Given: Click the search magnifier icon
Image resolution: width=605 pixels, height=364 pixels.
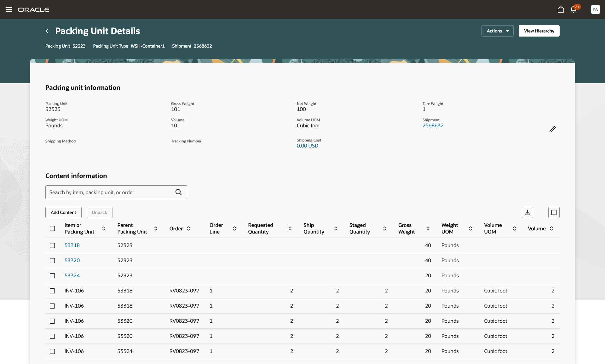Looking at the screenshot, I should click(x=178, y=192).
